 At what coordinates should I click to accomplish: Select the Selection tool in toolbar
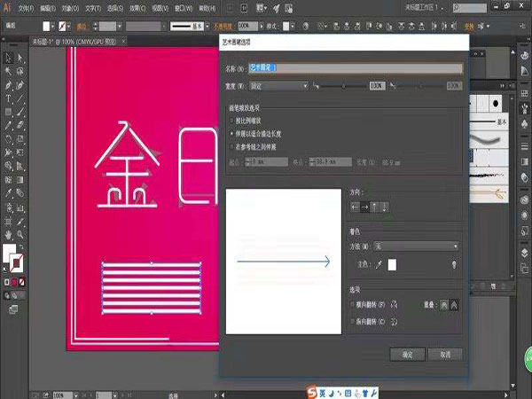pyautogui.click(x=8, y=58)
